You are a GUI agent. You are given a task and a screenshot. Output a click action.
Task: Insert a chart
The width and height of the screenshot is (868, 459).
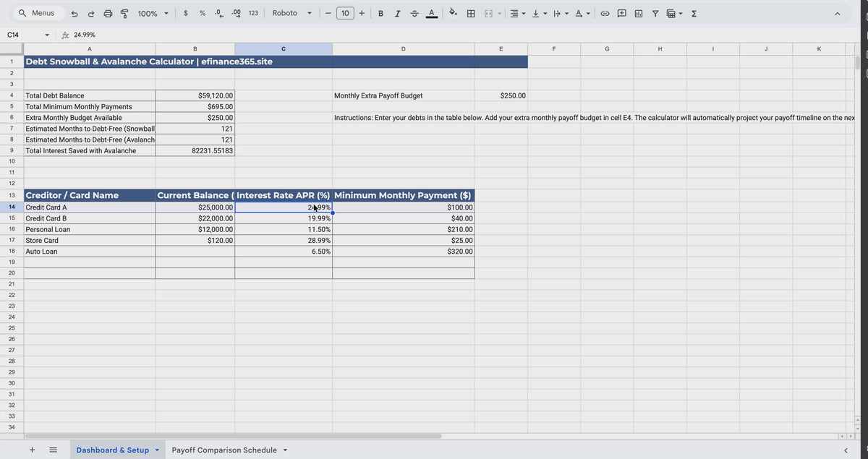[639, 13]
